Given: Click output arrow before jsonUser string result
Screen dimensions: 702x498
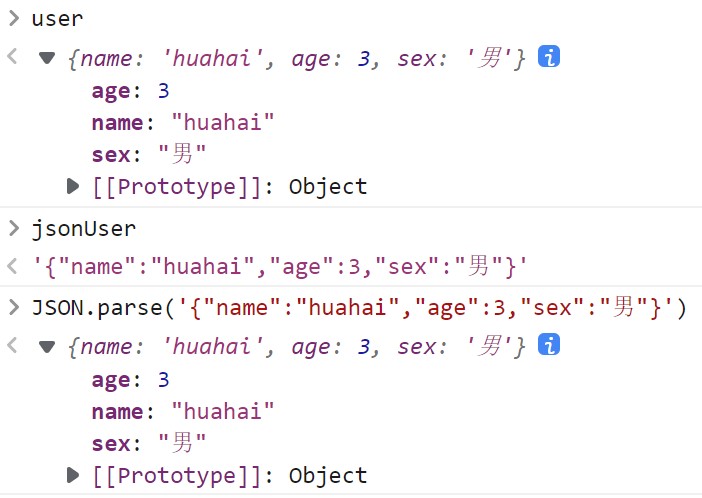Looking at the screenshot, I should (13, 267).
